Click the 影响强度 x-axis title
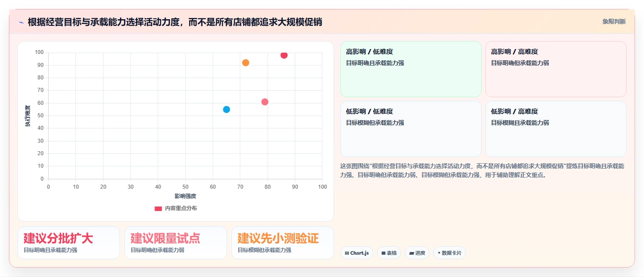644x277 pixels. (186, 196)
